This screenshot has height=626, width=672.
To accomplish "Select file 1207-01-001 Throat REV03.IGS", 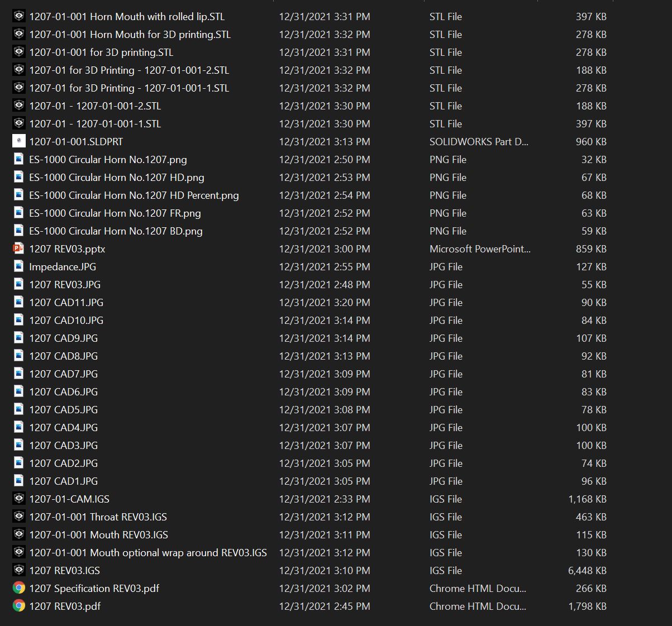I will point(98,517).
